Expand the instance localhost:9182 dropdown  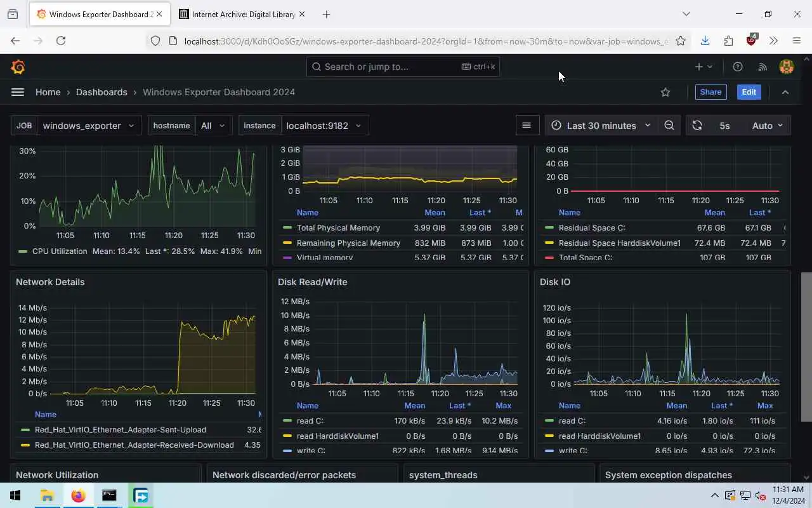[x=324, y=126]
